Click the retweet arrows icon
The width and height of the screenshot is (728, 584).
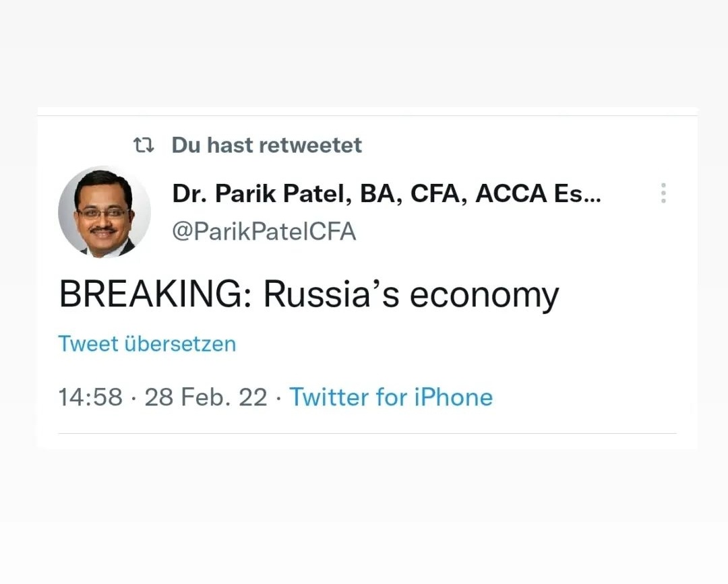point(144,145)
